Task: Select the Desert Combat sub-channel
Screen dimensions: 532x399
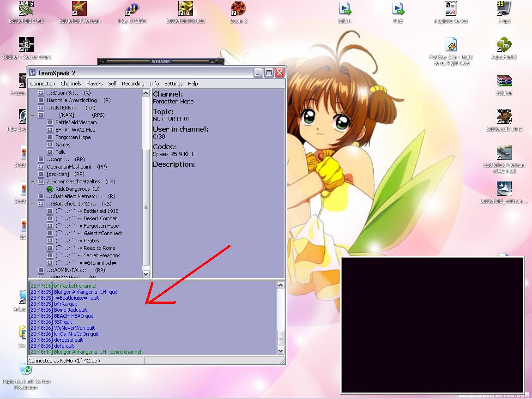Action: pyautogui.click(x=86, y=218)
